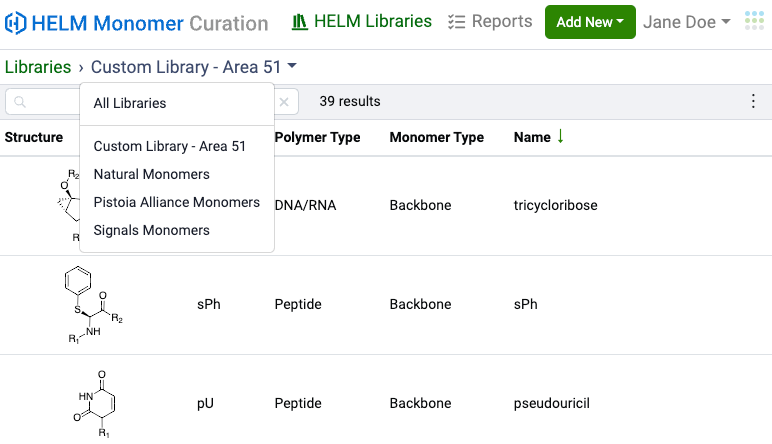Screen dimensions: 772x444
Task: Click the green sort arrow beside Name
Action: click(x=561, y=137)
